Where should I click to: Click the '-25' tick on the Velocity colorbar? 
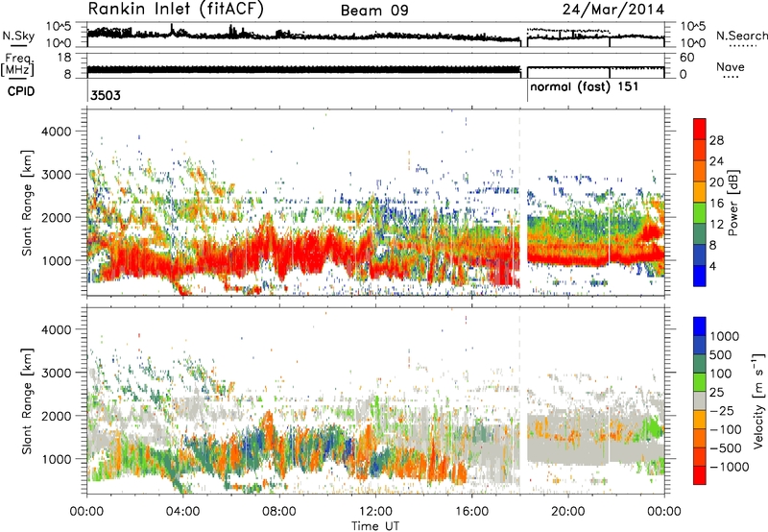coord(725,410)
